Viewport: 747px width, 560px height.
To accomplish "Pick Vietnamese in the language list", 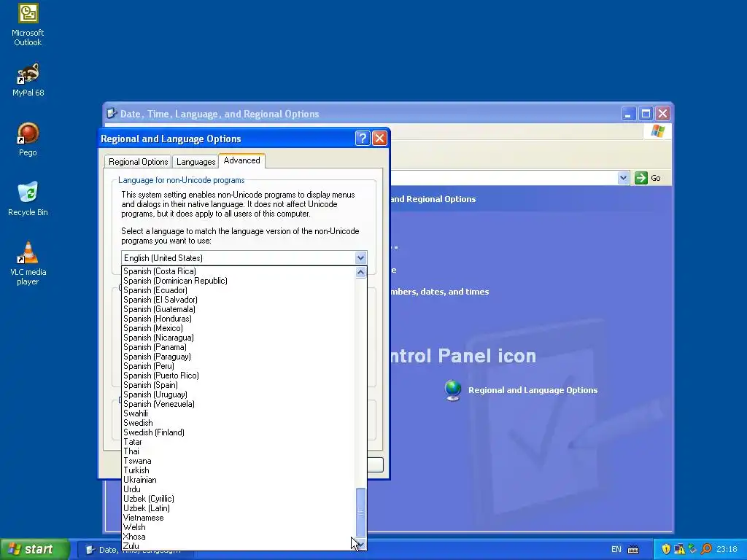I will pyautogui.click(x=239, y=518).
